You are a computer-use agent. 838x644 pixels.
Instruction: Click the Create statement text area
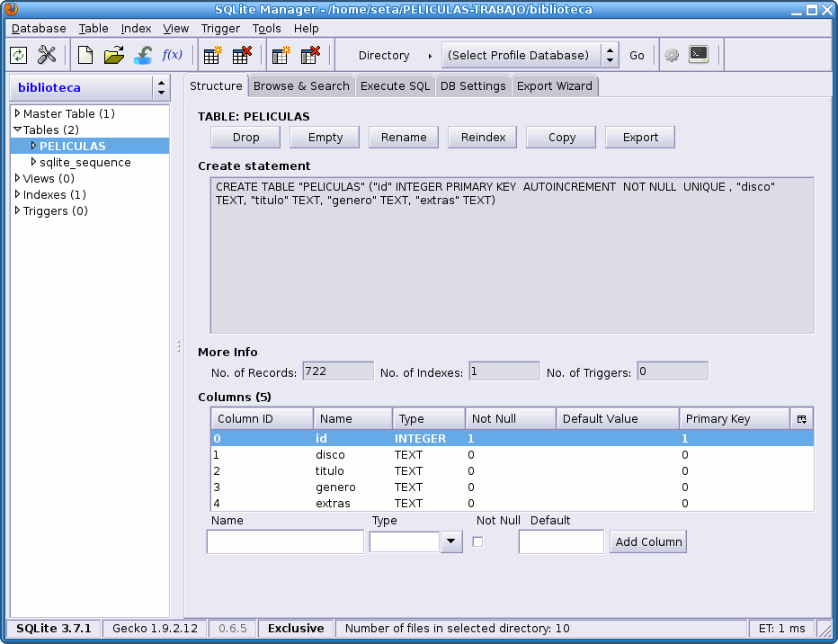(512, 255)
